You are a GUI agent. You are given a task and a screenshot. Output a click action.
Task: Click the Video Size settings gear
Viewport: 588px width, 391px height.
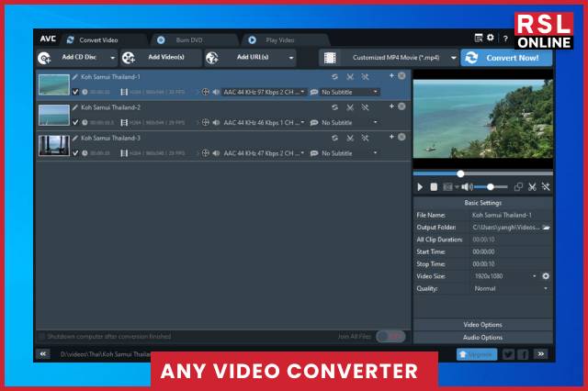click(x=546, y=276)
